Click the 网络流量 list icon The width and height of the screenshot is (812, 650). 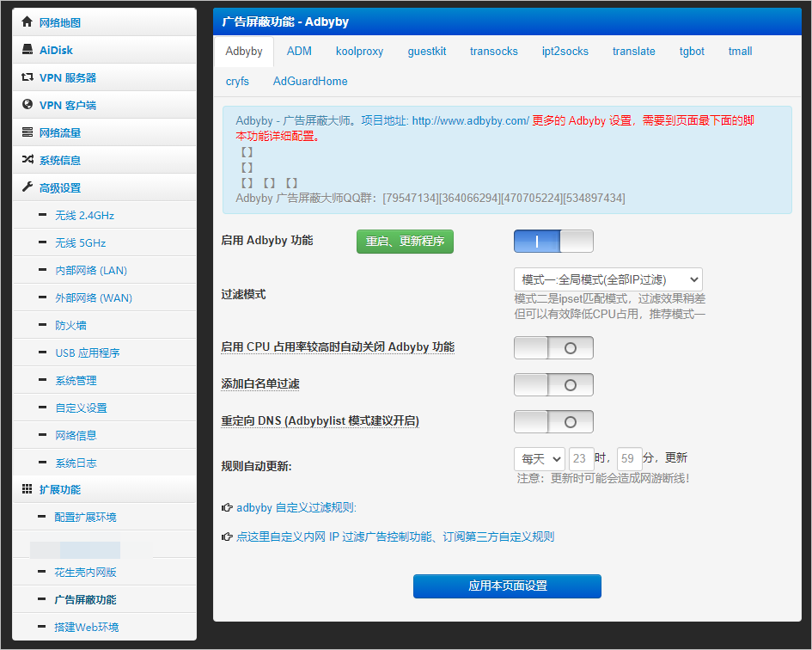(x=27, y=132)
